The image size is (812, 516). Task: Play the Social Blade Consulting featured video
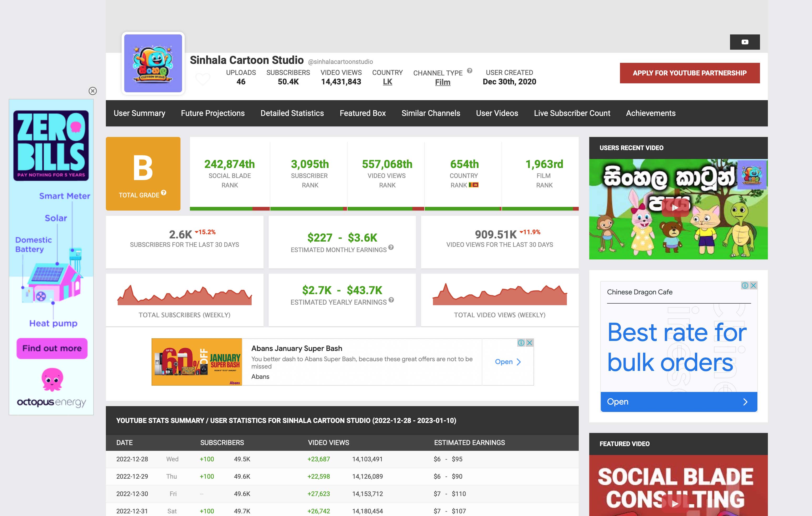point(675,503)
